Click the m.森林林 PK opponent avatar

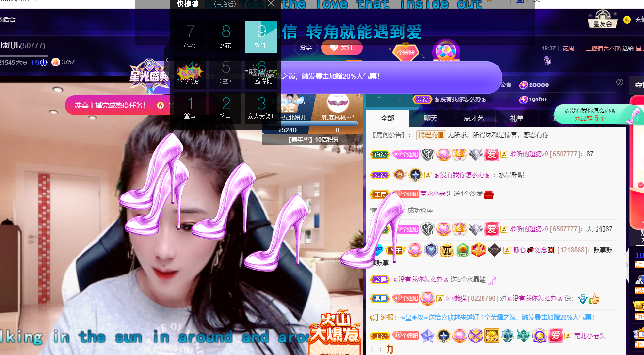click(338, 103)
